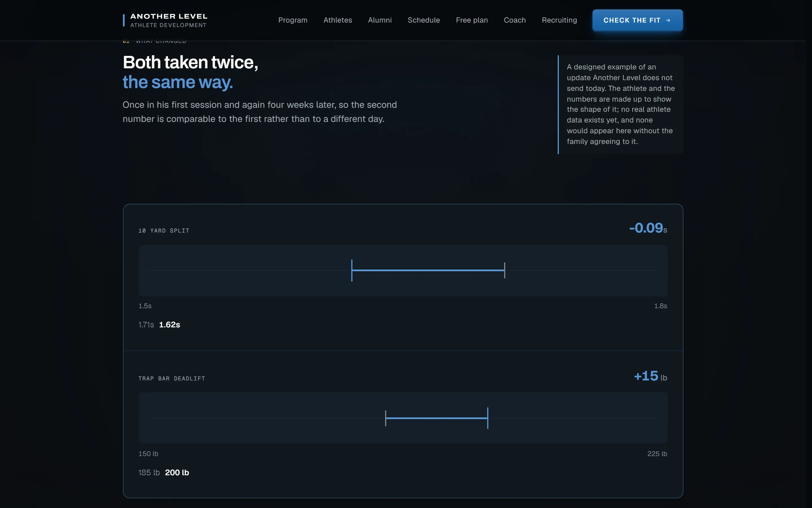Click the bold 1.62s value
This screenshot has height=508, width=812.
[169, 325]
